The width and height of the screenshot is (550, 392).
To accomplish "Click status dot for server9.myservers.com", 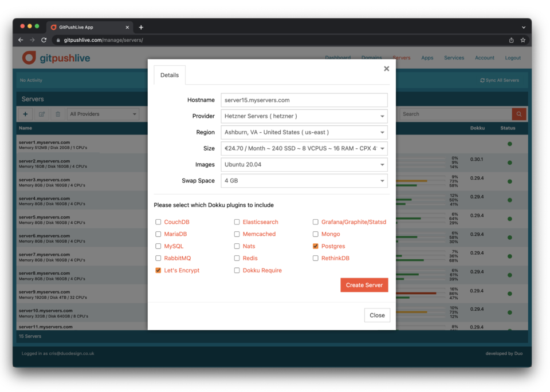I will (x=510, y=294).
